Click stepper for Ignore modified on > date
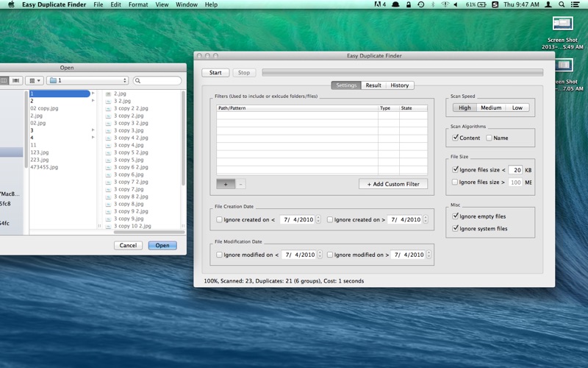This screenshot has width=588, height=368. (429, 255)
